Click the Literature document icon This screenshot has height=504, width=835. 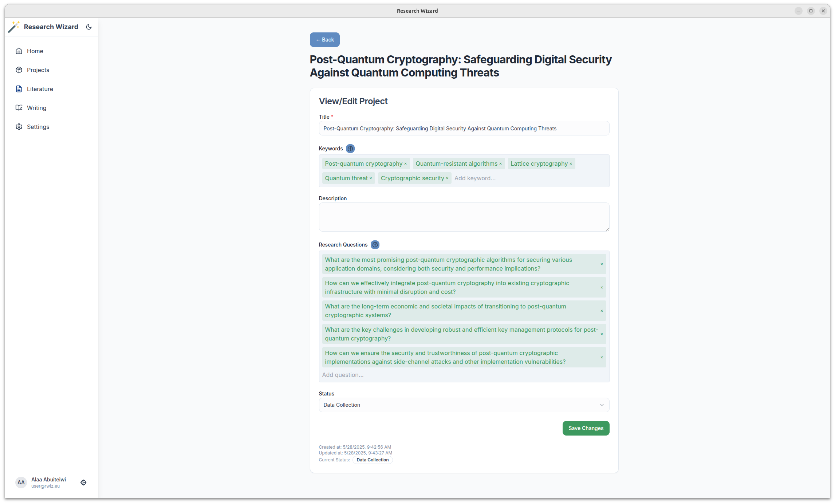(19, 89)
